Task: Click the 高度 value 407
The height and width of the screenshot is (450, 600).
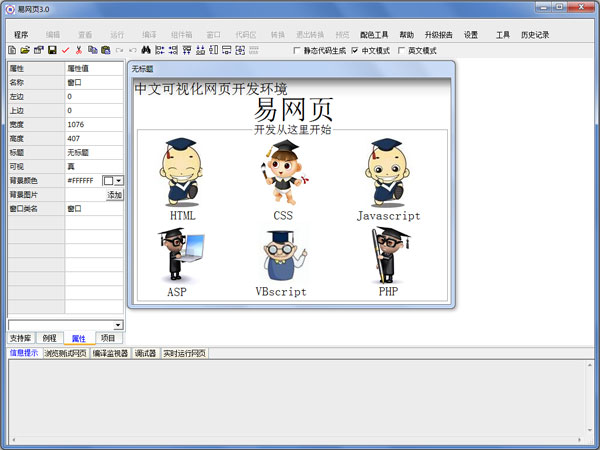Action: (94, 139)
